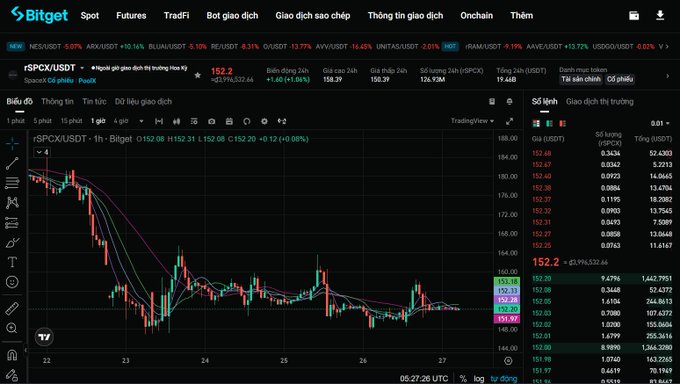Click the TradingView logo on chart
The image size is (680, 384).
pyautogui.click(x=44, y=337)
